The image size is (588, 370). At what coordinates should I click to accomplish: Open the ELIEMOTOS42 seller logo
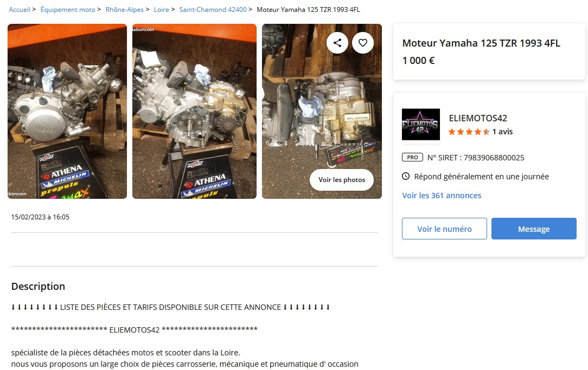[x=421, y=125]
